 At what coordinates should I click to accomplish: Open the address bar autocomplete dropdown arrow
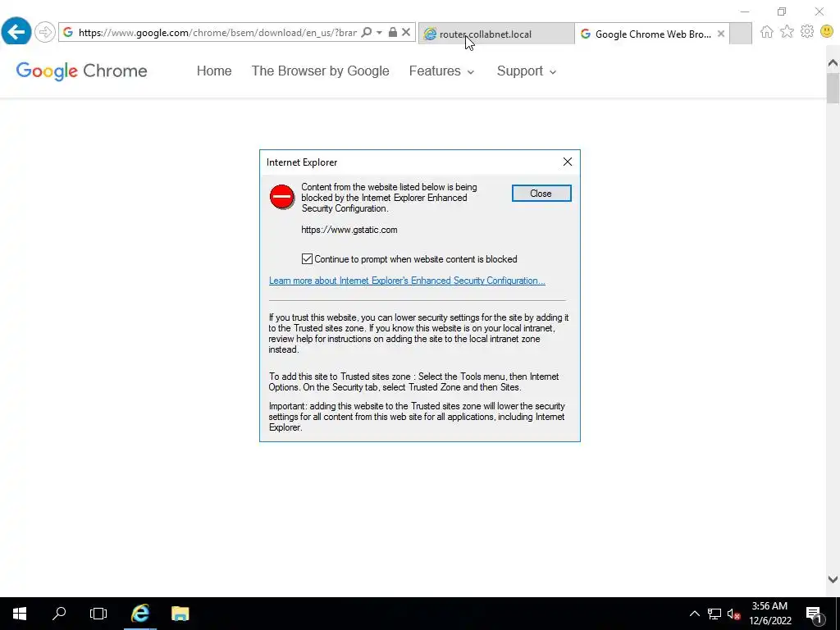coord(379,33)
